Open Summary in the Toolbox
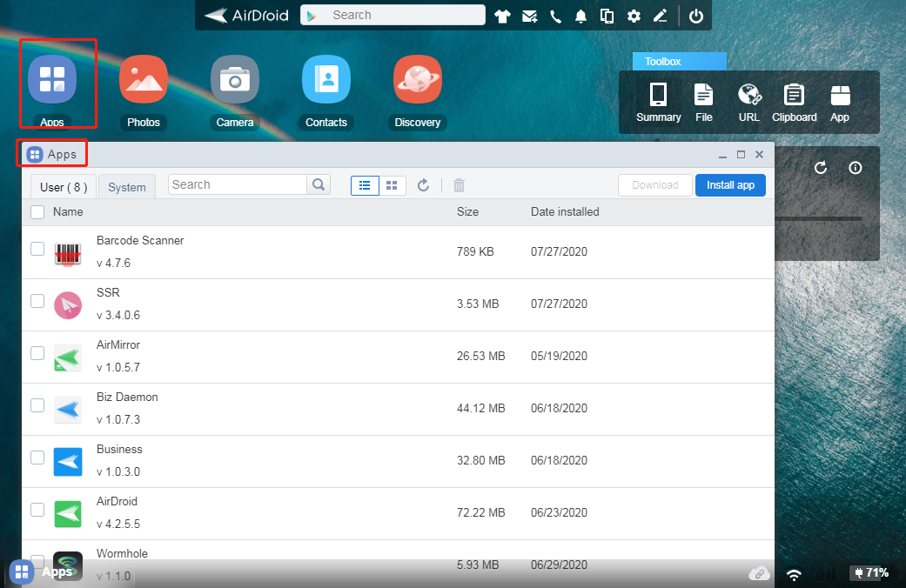This screenshot has width=906, height=588. tap(658, 102)
